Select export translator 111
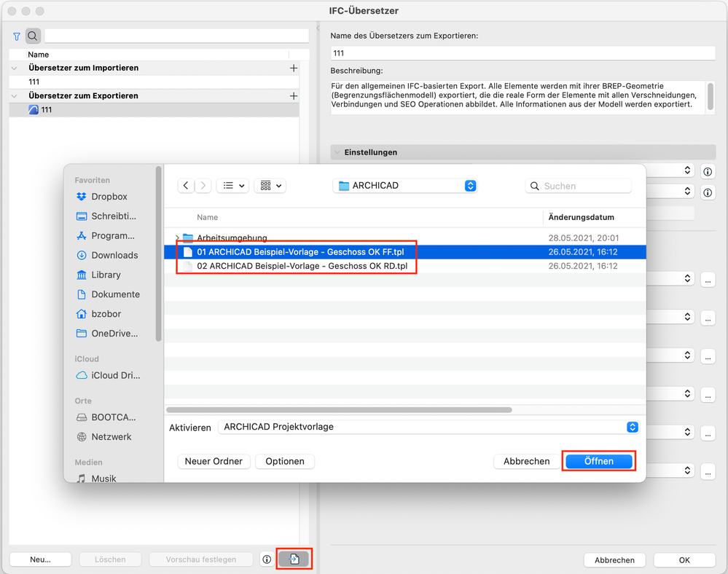Screen dimensions: 728x574 pyautogui.click(x=154, y=110)
